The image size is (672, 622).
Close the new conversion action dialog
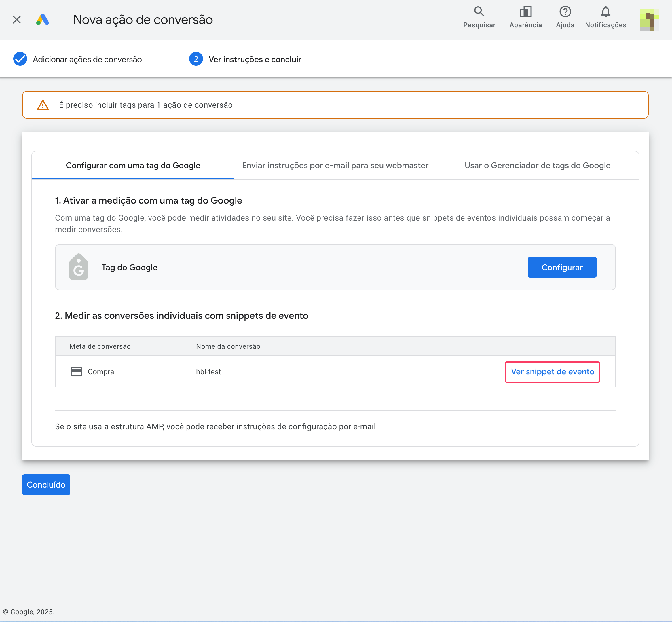(x=16, y=20)
